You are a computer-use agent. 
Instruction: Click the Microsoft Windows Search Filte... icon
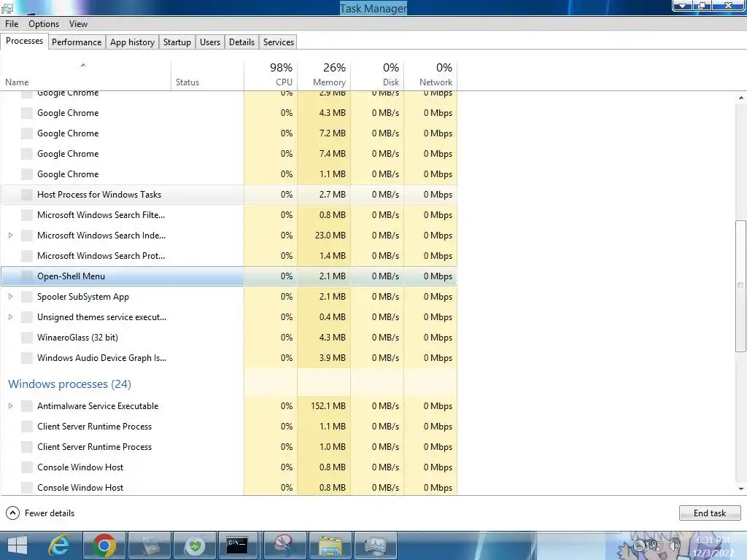(27, 215)
